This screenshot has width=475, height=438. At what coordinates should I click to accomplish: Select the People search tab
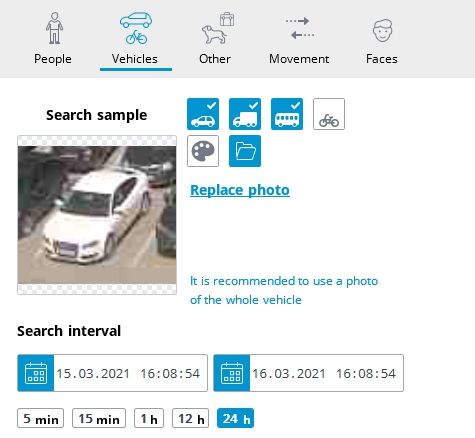(53, 38)
